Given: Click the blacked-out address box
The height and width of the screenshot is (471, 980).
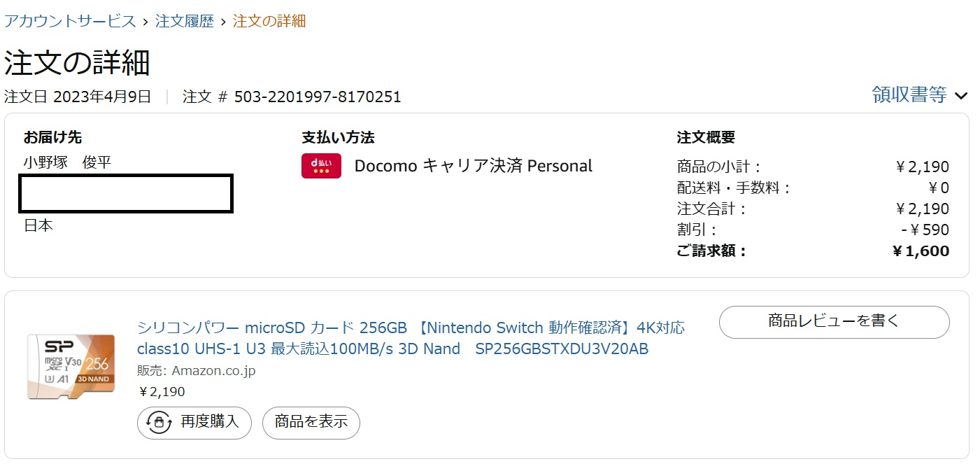Looking at the screenshot, I should pyautogui.click(x=126, y=194).
